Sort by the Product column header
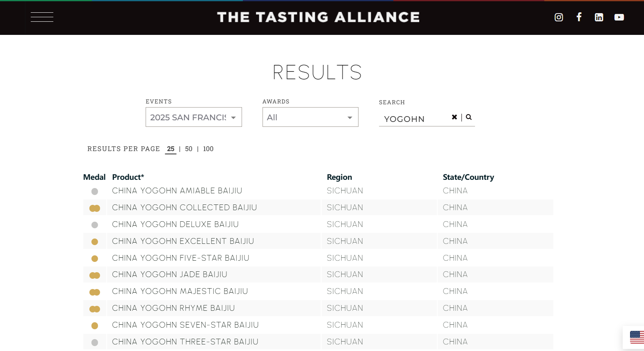 click(128, 177)
